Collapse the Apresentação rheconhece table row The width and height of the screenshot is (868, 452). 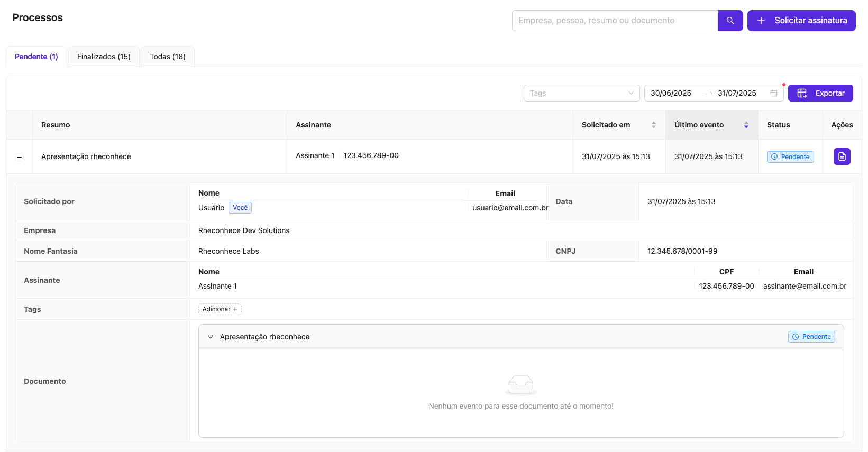pos(20,157)
